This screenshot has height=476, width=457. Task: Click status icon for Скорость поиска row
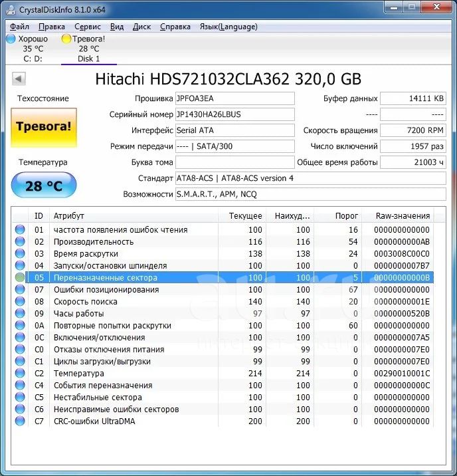(20, 301)
